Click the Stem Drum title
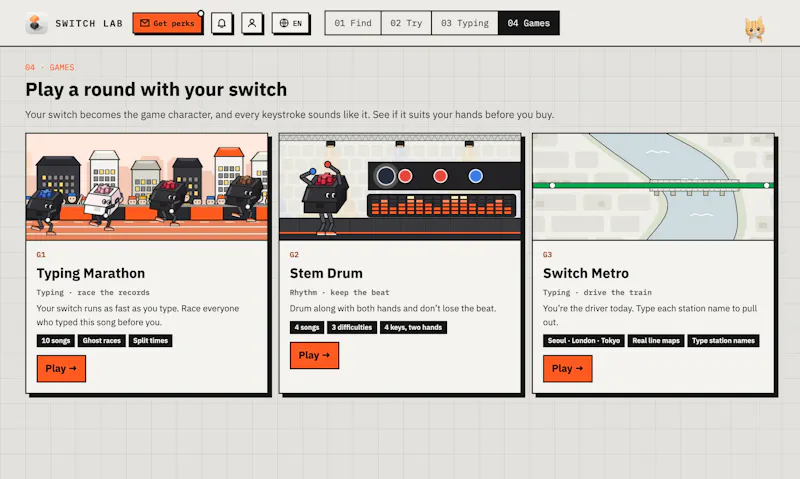Image resolution: width=800 pixels, height=479 pixels. coord(326,273)
